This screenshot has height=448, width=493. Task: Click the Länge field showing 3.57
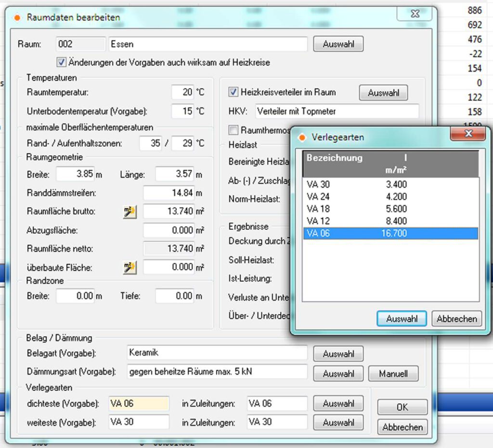click(174, 174)
